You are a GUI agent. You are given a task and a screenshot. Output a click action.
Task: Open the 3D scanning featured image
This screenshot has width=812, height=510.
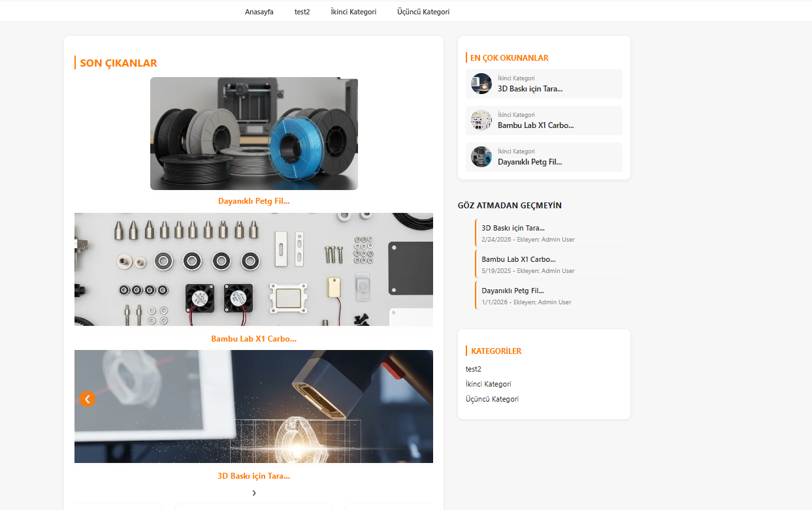253,407
